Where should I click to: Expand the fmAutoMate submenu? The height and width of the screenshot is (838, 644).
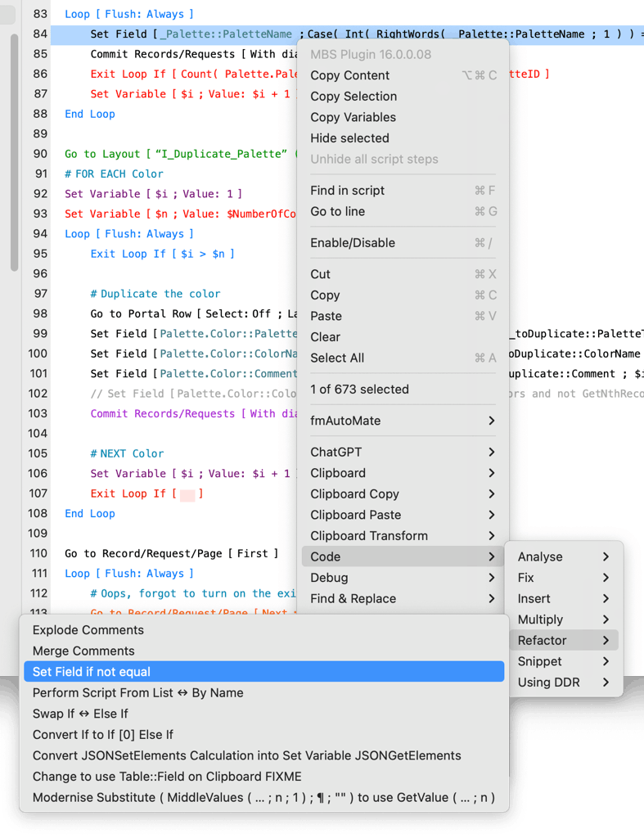(403, 421)
